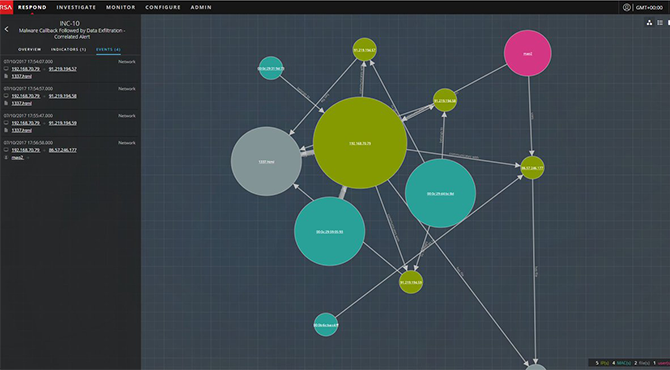
Task: Go to the Monitor menu
Action: (120, 7)
